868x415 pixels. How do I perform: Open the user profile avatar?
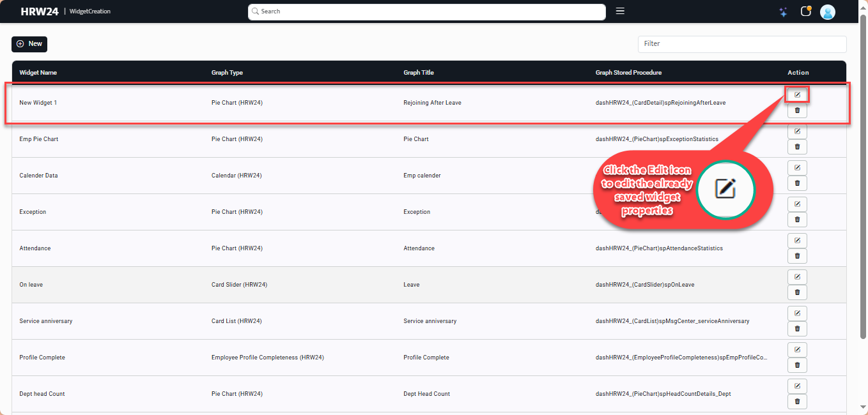pyautogui.click(x=827, y=11)
